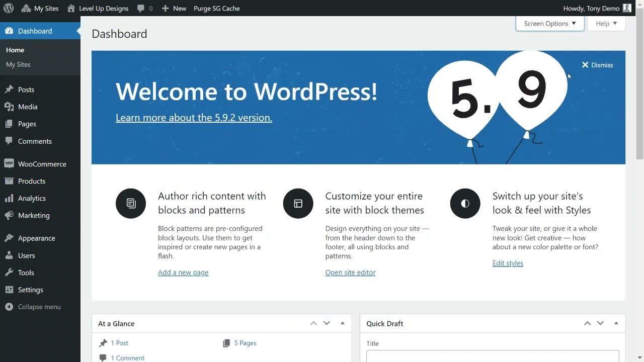
Task: Click the Marketing megaphone icon
Action: tap(9, 215)
